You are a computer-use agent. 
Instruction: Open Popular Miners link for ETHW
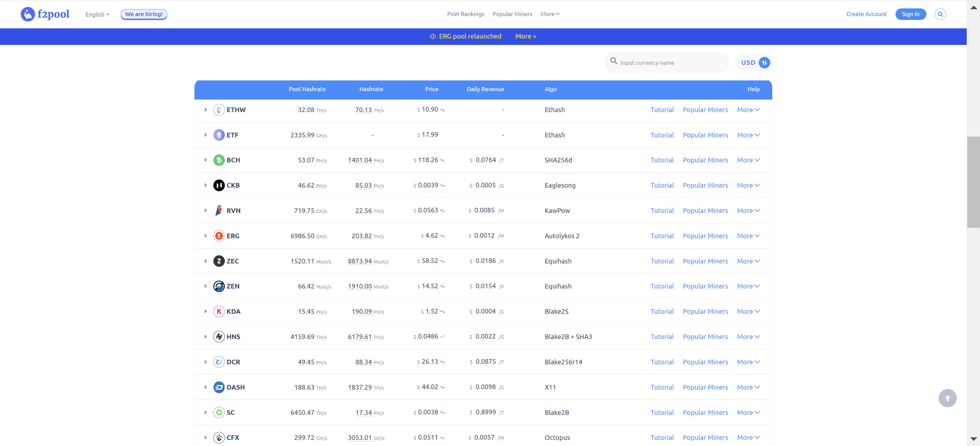click(705, 110)
